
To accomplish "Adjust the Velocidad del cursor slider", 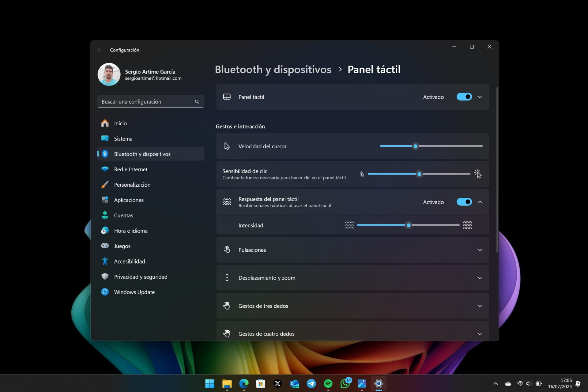I will 415,146.
